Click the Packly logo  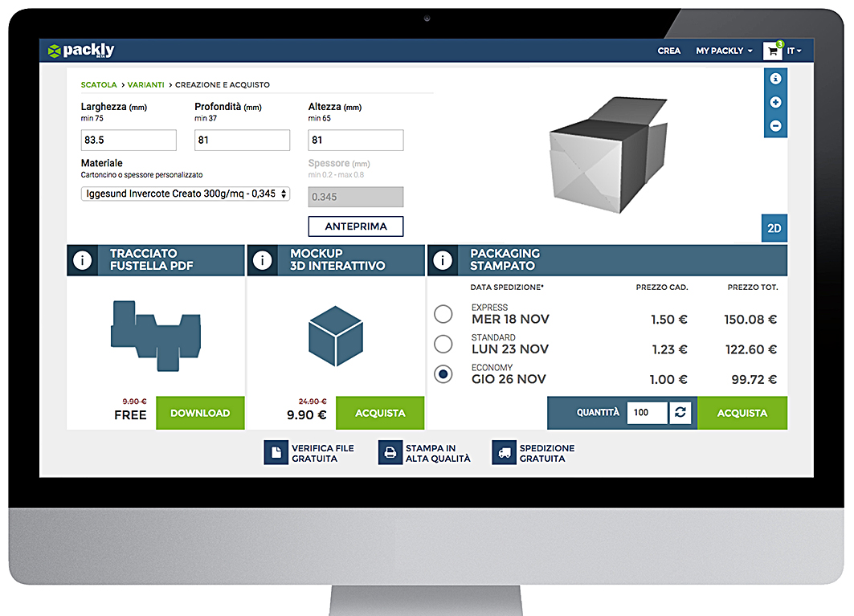[81, 50]
